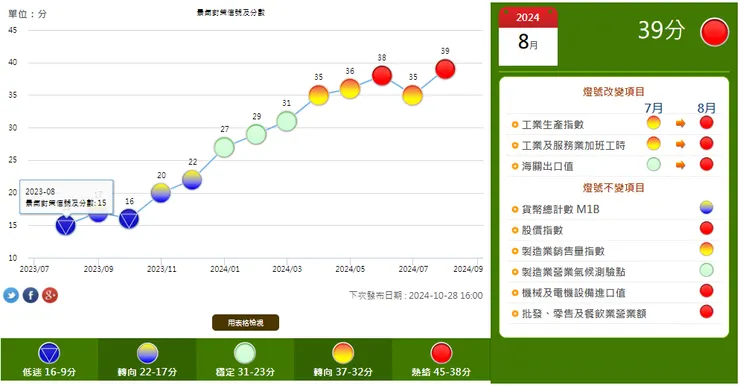Click the red light for 股價指數

(706, 228)
